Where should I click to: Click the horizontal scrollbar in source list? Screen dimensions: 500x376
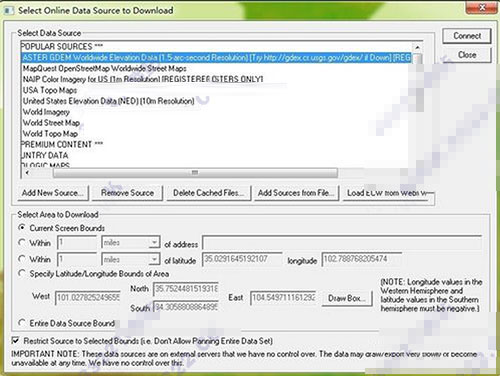point(195,173)
